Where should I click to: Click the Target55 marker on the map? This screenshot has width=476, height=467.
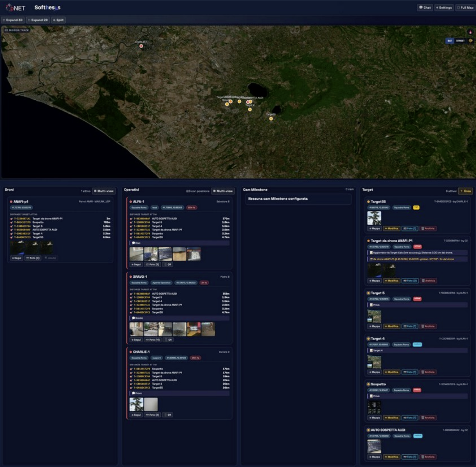coord(271,119)
